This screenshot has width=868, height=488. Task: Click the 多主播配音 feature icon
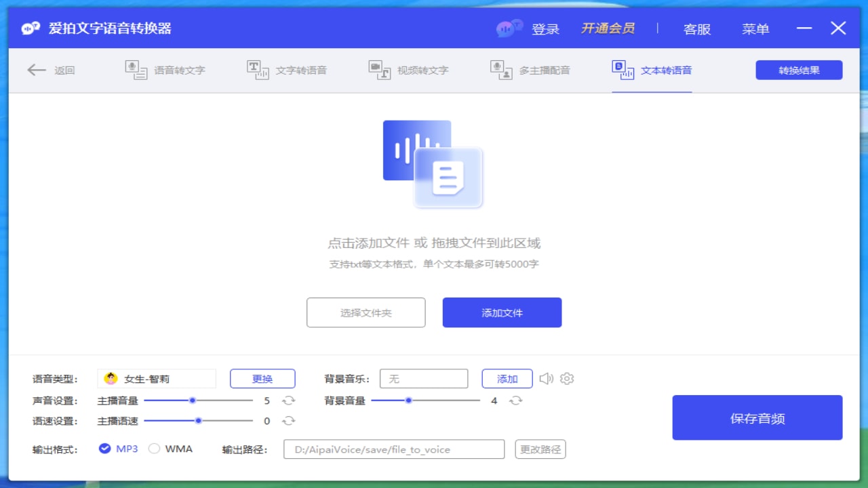(500, 70)
